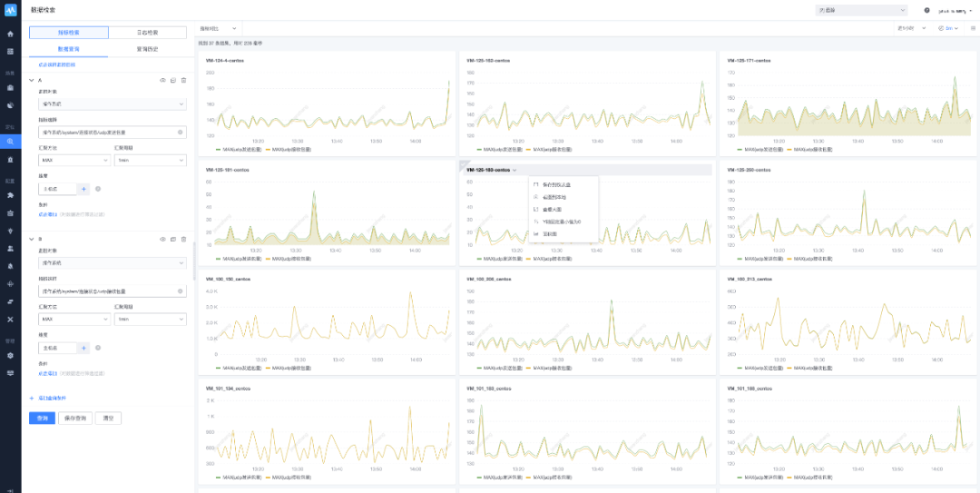This screenshot has height=493, width=980.
Task: Click the 清空 button
Action: [108, 418]
